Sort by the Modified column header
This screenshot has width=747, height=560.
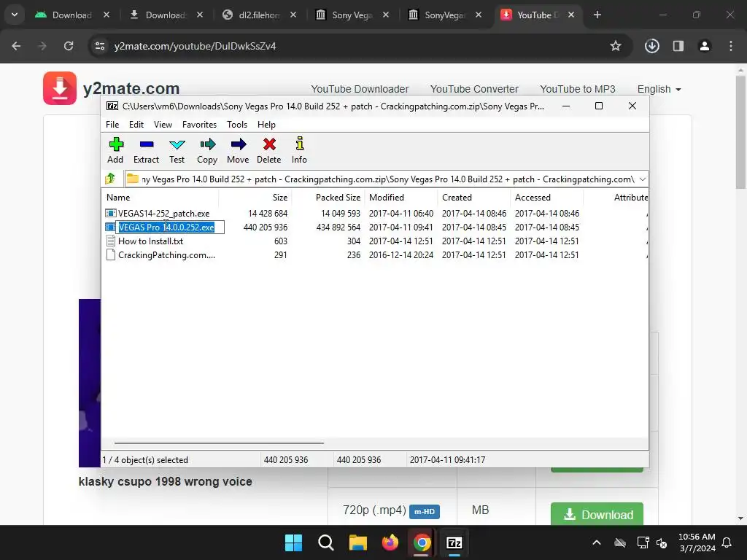point(401,197)
